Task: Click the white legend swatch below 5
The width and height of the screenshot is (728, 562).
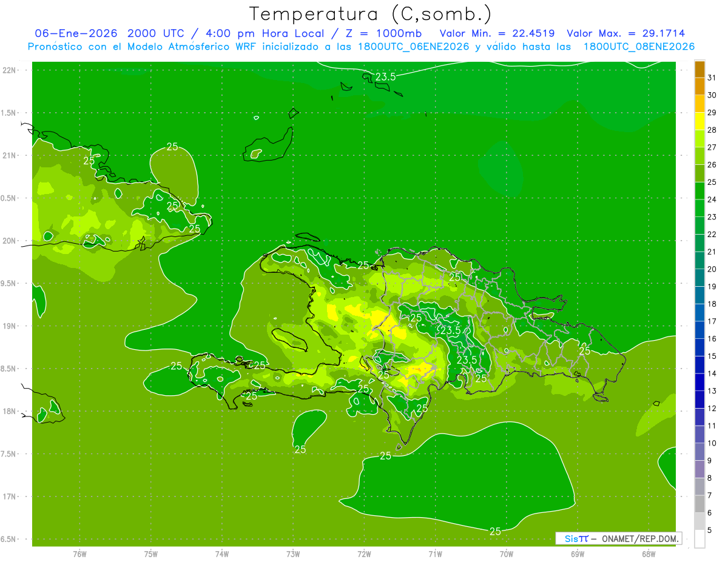Action: (x=699, y=538)
